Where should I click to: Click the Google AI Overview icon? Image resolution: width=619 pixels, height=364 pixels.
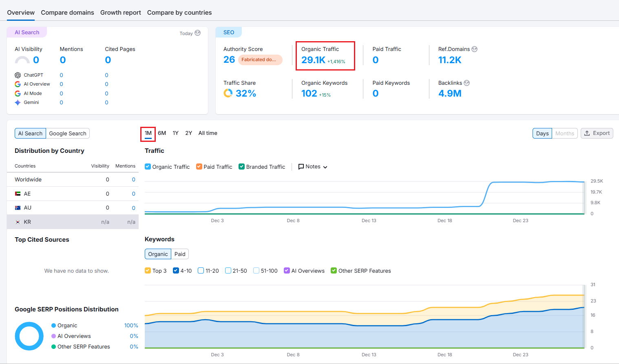(x=18, y=84)
